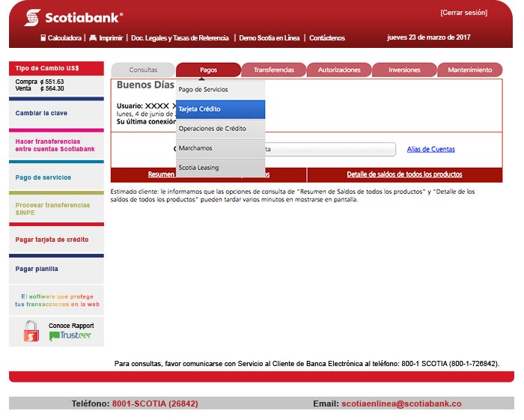Click Marchamos in the dropdown
This screenshot has height=420, width=524.
(x=220, y=148)
